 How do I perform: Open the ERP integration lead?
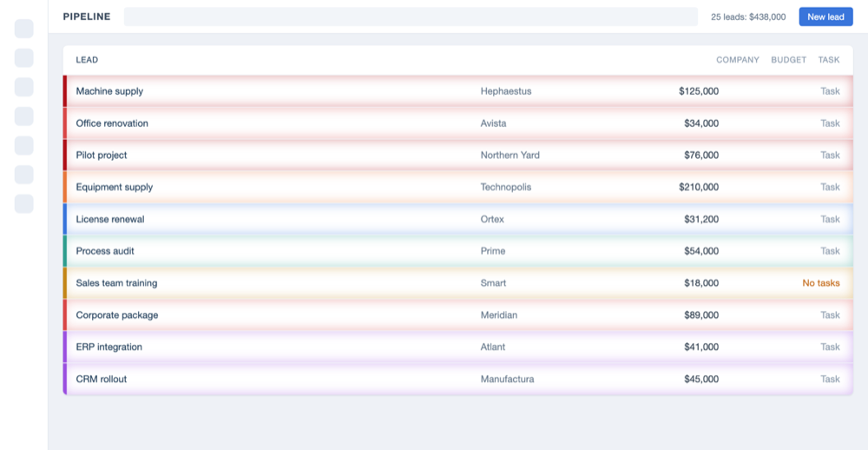(109, 347)
